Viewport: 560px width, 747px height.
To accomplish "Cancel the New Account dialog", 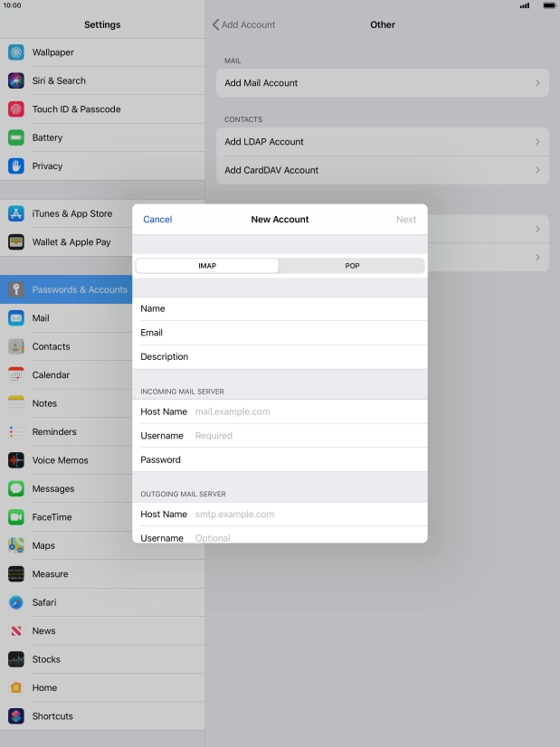I will coord(157,219).
